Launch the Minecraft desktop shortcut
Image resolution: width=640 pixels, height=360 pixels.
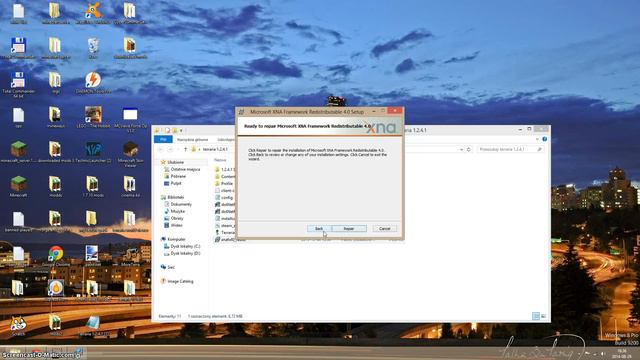(x=18, y=187)
